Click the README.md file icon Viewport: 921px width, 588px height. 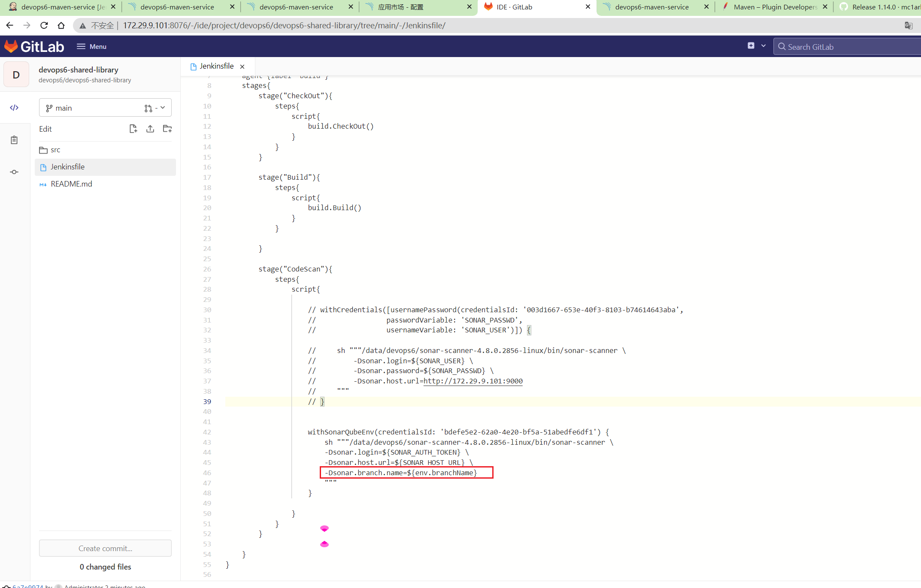pos(45,183)
